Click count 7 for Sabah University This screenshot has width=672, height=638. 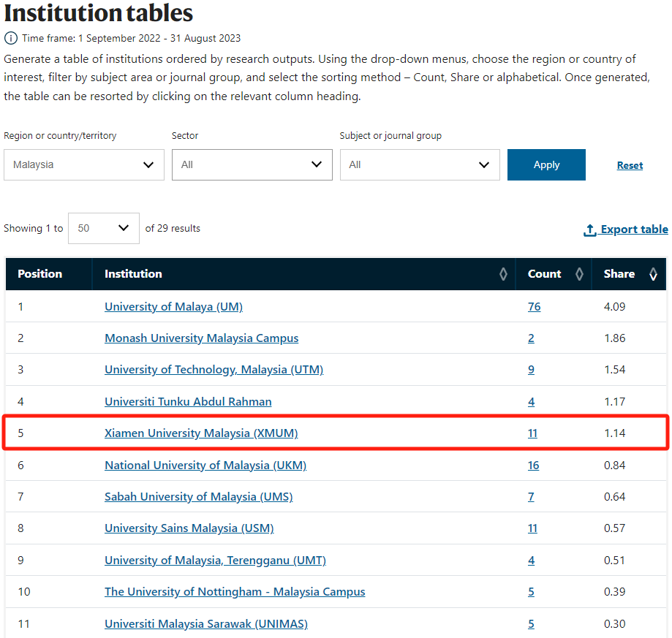pos(531,497)
